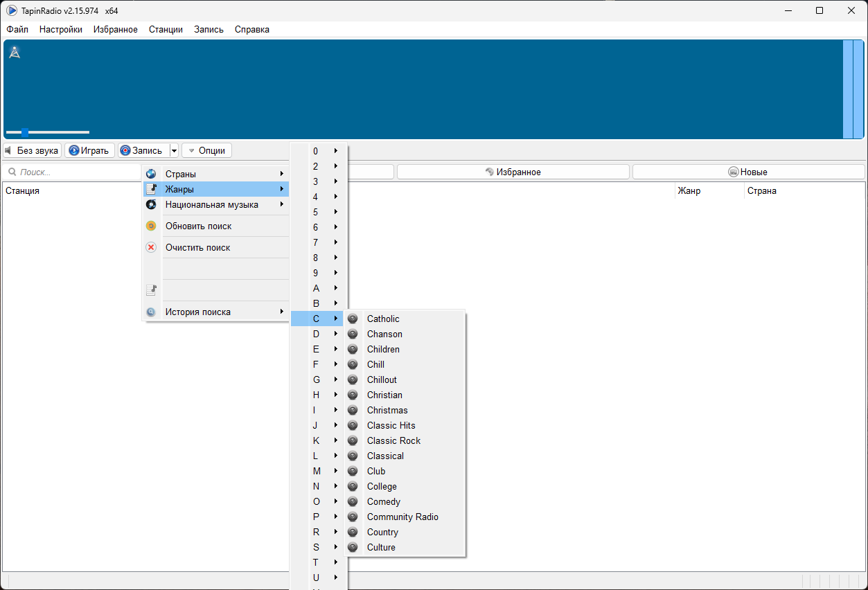Viewport: 868px width, 590px height.
Task: Click the volume slider handle
Action: (x=25, y=132)
